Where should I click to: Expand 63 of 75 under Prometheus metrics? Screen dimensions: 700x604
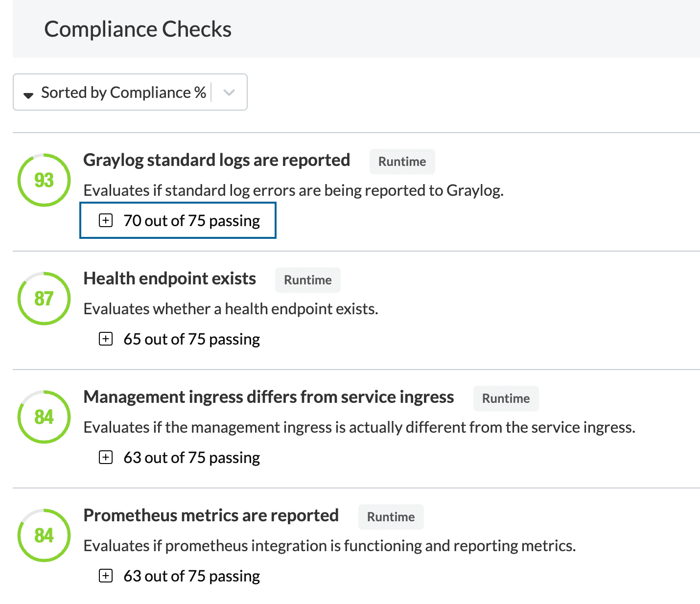pyautogui.click(x=179, y=576)
